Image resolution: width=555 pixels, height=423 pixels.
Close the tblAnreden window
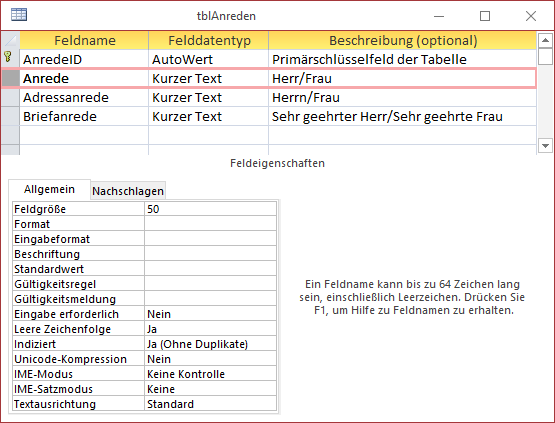pos(531,16)
